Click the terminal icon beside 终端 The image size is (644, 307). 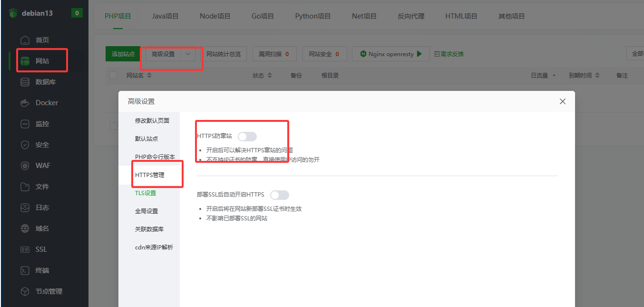point(25,270)
